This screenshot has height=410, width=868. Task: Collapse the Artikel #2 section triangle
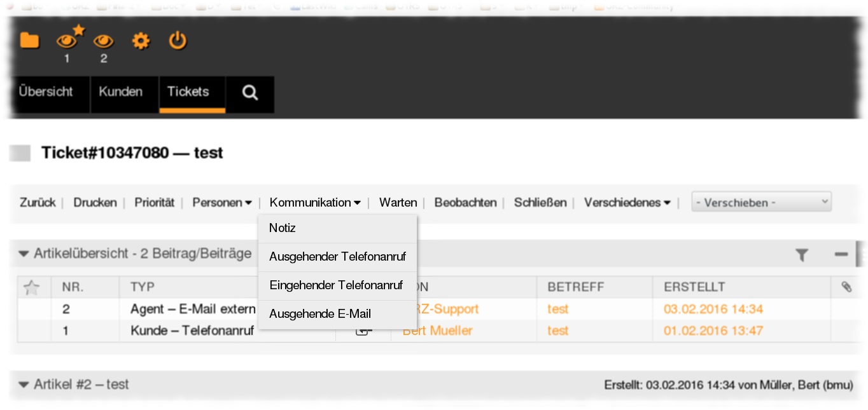[24, 385]
